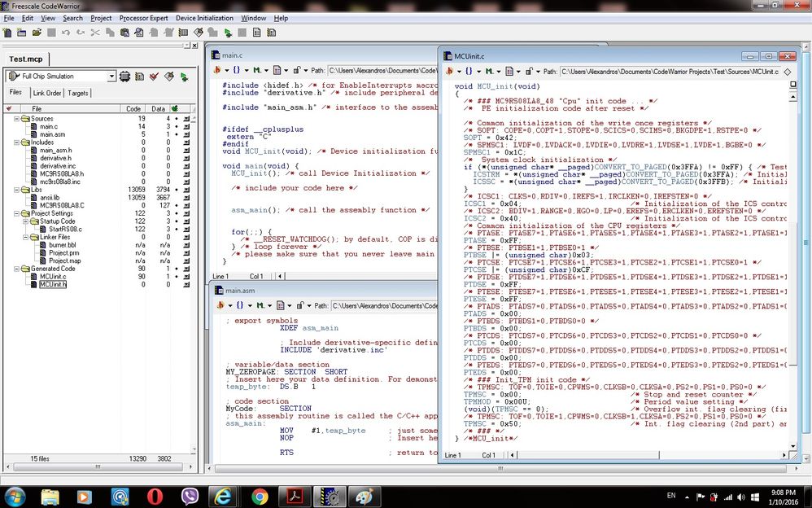Open the File menu
This screenshot has width=812, height=508.
click(9, 18)
